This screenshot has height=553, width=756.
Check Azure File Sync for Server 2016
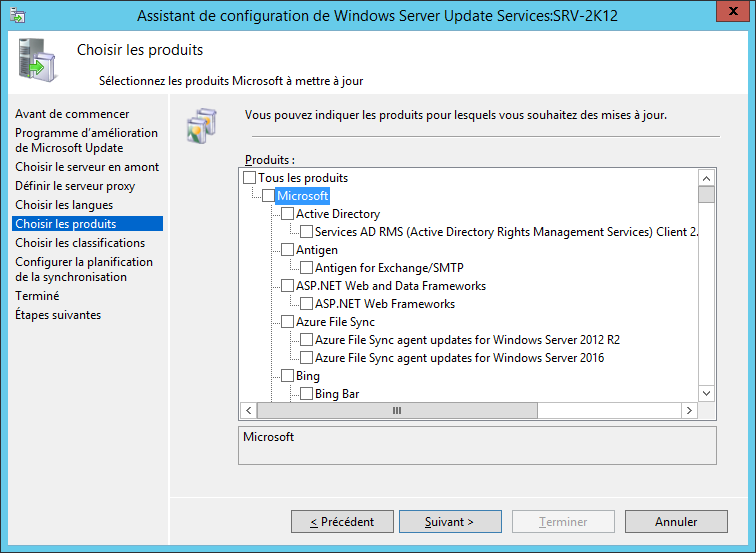(307, 358)
